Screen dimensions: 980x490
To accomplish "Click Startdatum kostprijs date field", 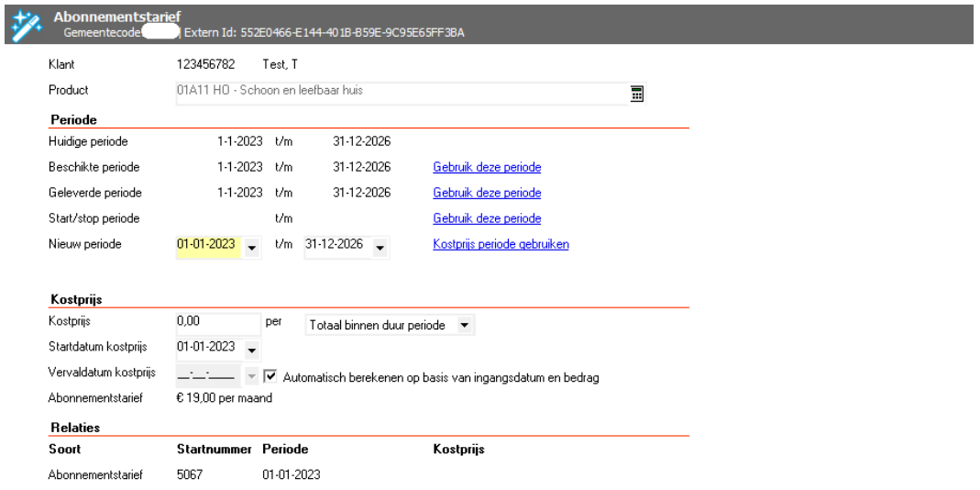I will point(207,349).
